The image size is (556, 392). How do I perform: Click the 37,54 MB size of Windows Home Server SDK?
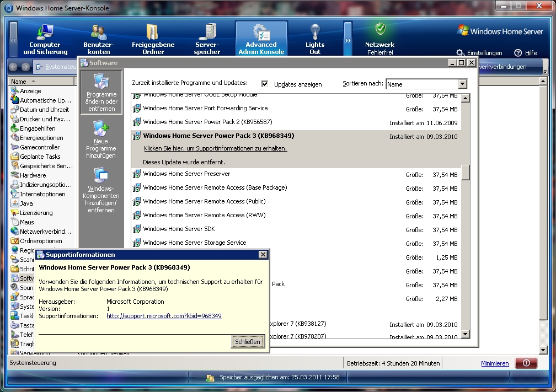coord(445,230)
